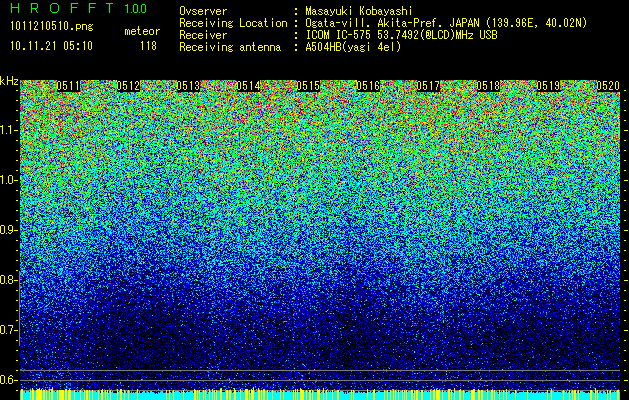Click the kHz axis unit label
Viewport: 629px width, 400px height.
tap(9, 81)
